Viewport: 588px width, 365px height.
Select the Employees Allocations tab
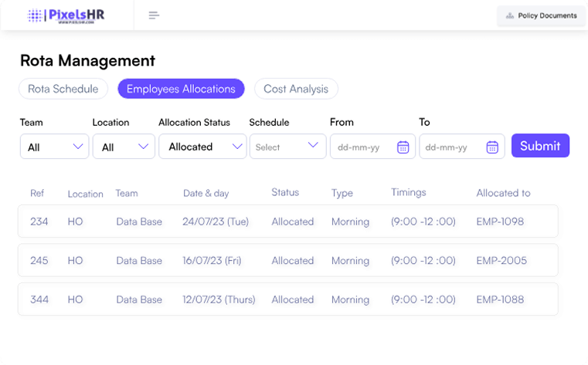click(181, 89)
